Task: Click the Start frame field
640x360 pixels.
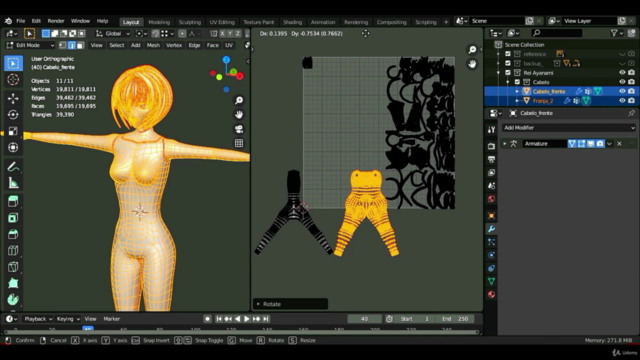Action: (x=414, y=319)
